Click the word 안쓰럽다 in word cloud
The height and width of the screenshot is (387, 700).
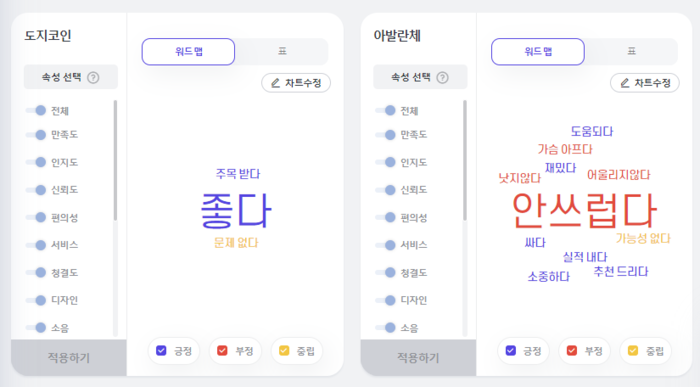[x=584, y=211]
